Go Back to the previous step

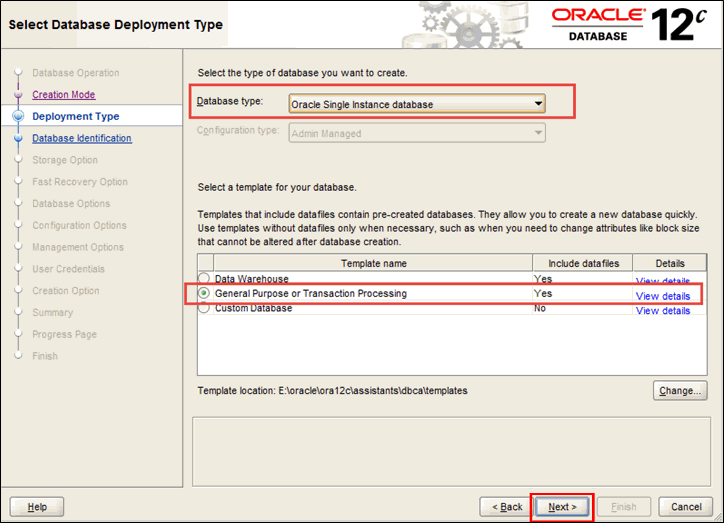(x=503, y=507)
